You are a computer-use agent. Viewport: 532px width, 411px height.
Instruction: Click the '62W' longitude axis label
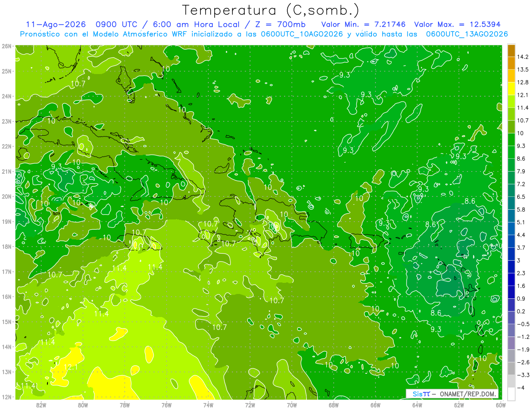click(x=459, y=405)
